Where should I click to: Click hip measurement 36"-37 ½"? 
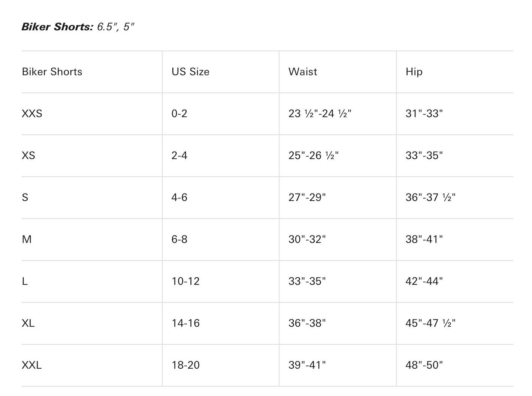click(430, 198)
